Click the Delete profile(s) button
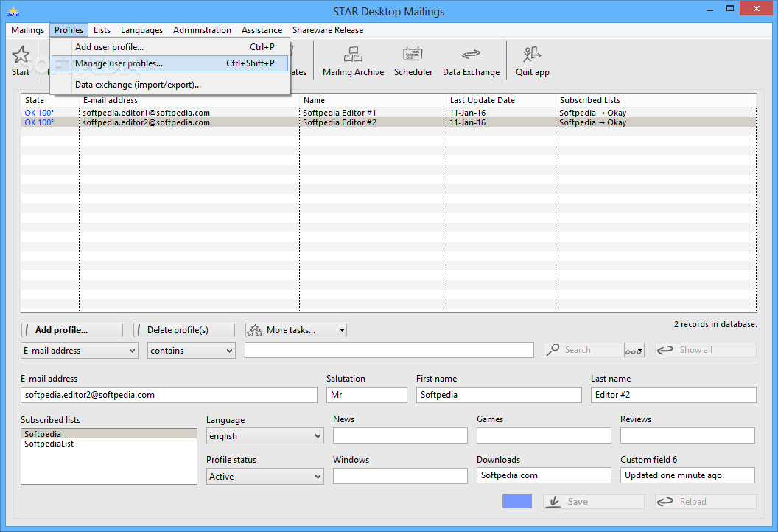Image resolution: width=778 pixels, height=532 pixels. point(184,330)
